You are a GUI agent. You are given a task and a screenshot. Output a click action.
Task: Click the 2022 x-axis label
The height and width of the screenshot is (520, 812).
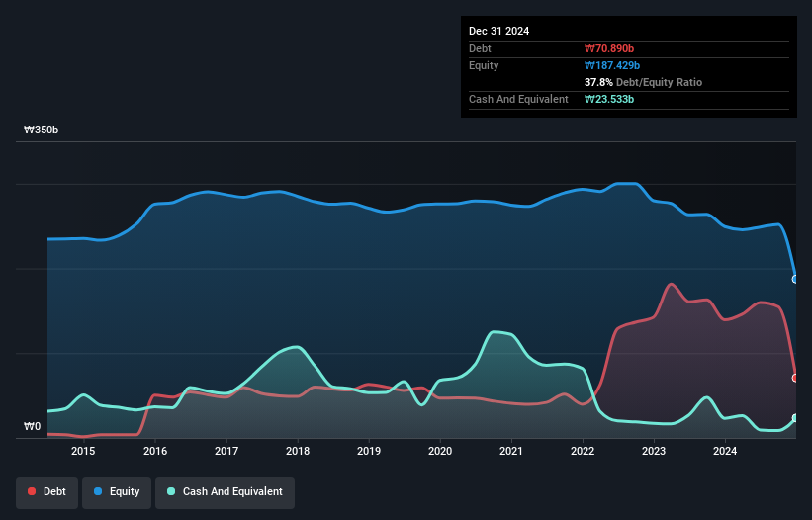(583, 451)
